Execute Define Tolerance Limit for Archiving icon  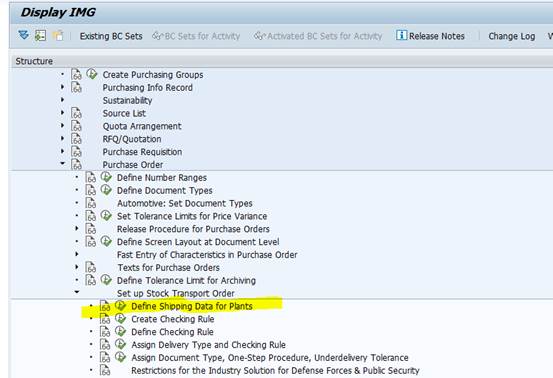[x=106, y=280]
